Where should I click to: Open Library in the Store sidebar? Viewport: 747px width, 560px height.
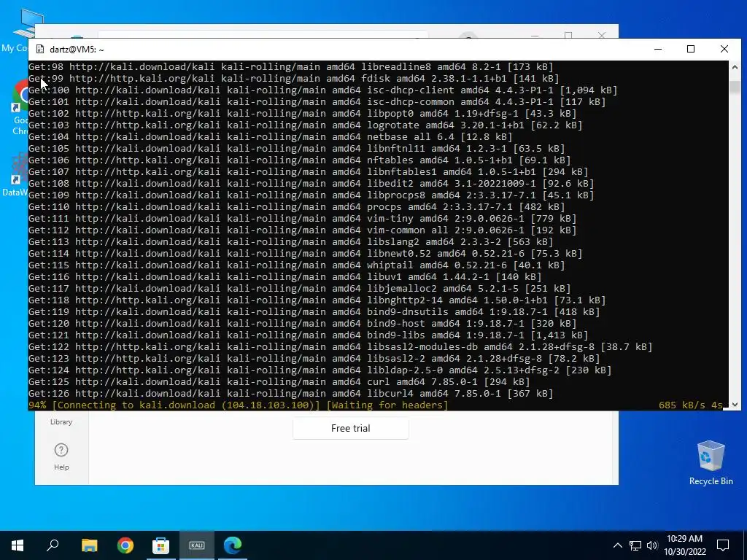tap(61, 422)
